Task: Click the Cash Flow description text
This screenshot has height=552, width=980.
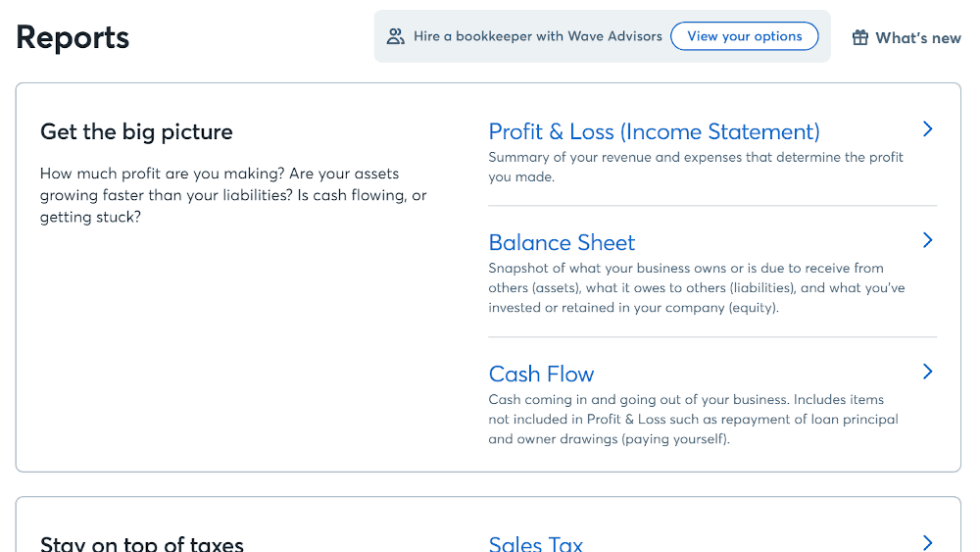Action: (693, 419)
